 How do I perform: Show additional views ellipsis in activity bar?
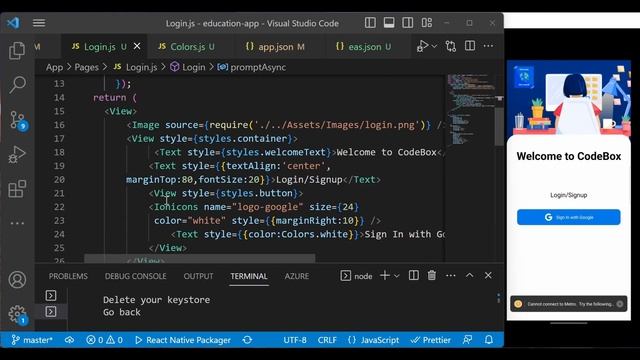(x=17, y=223)
